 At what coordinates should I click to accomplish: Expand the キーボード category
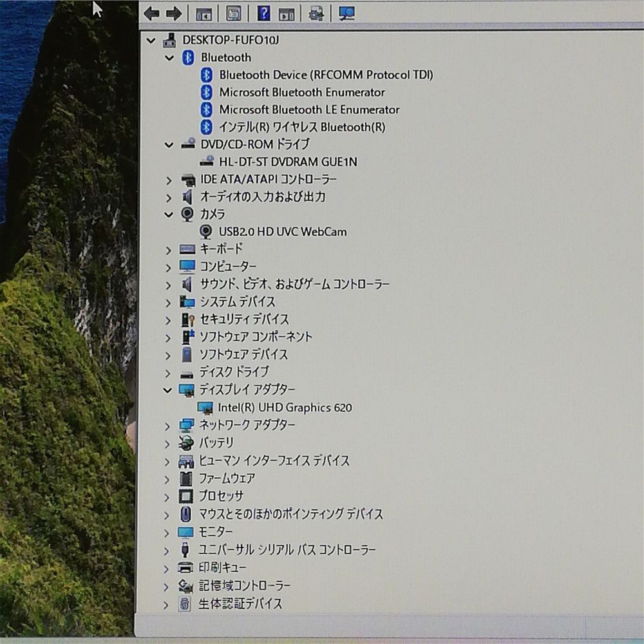pyautogui.click(x=169, y=249)
